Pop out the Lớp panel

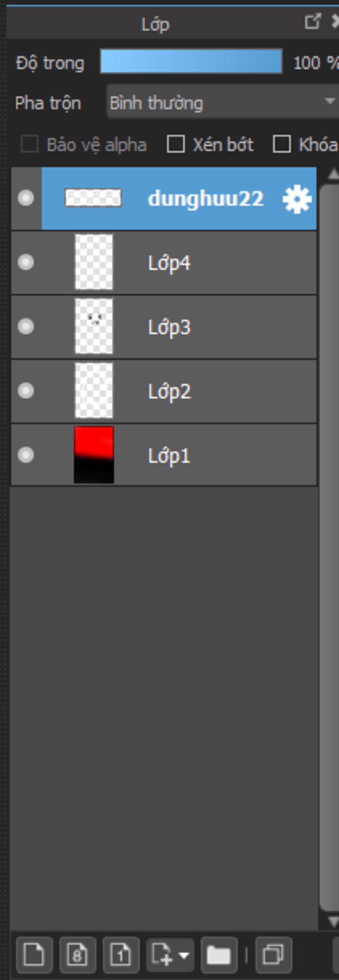pyautogui.click(x=313, y=22)
